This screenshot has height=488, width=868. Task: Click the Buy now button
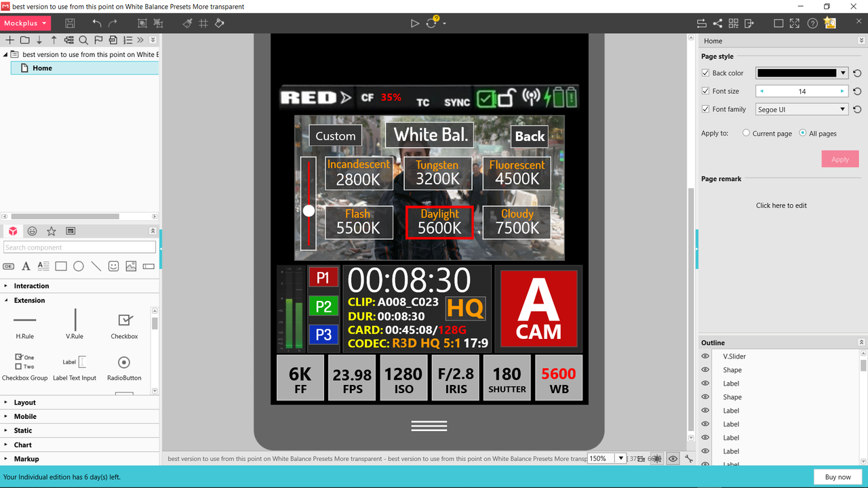(837, 477)
